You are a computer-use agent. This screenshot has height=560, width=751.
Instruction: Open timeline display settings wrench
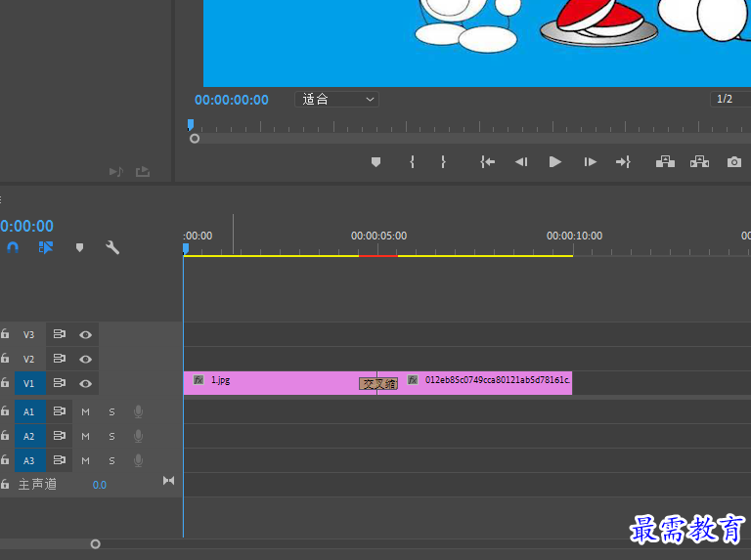112,247
